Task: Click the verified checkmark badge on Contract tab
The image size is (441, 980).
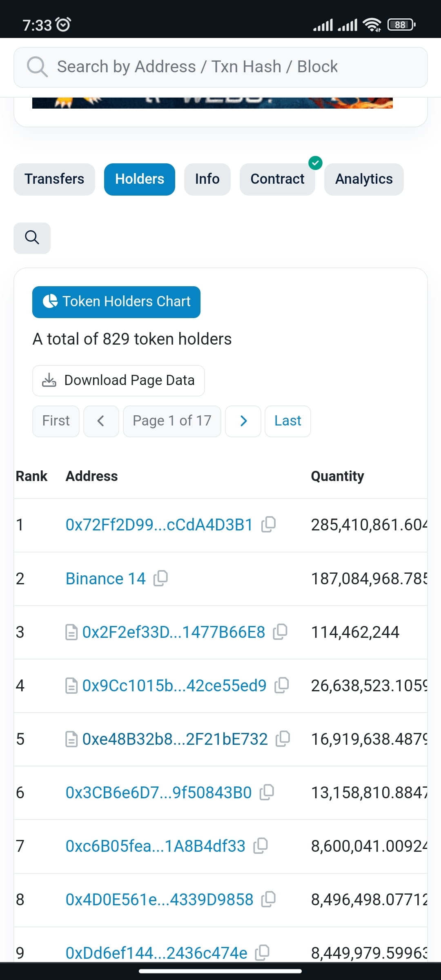Action: 315,163
